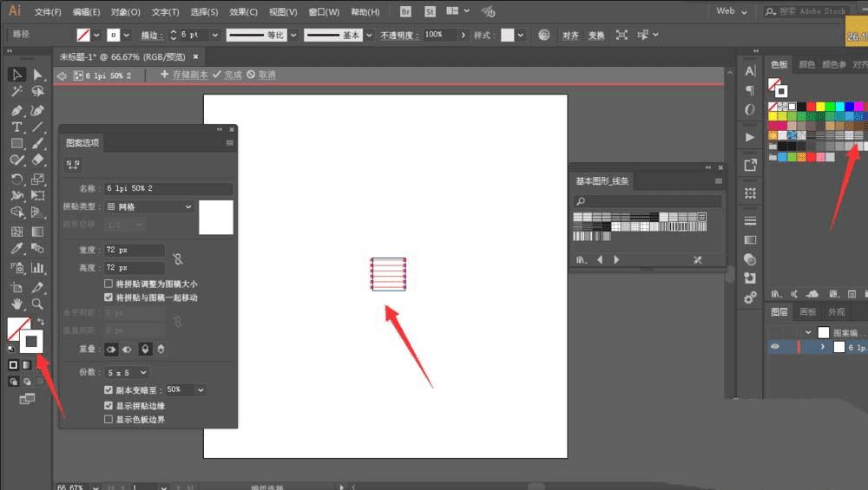Select the Eyedropper tool

pos(16,248)
